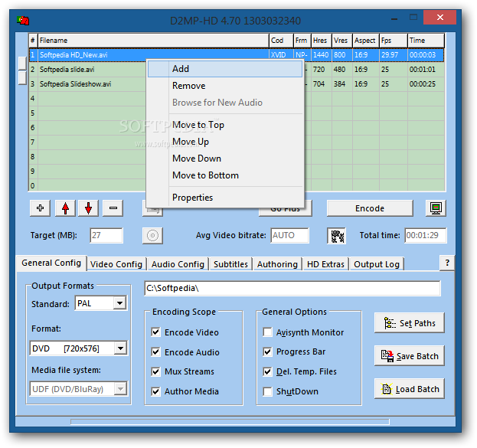Click the Hres column header

322,41
